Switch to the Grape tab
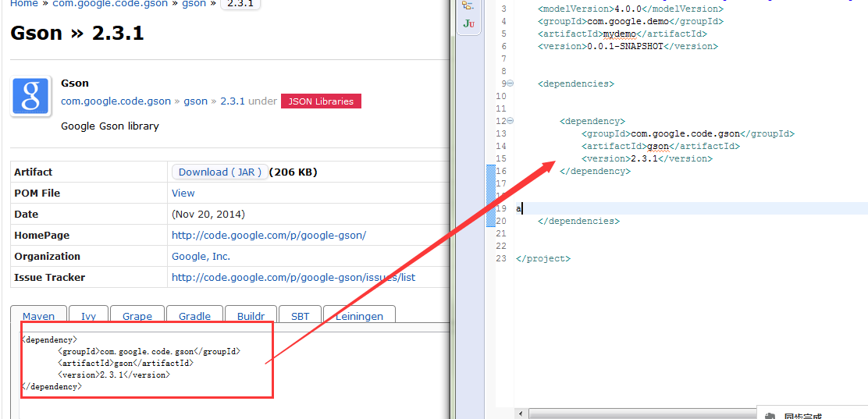The height and width of the screenshot is (419, 868). pos(137,316)
